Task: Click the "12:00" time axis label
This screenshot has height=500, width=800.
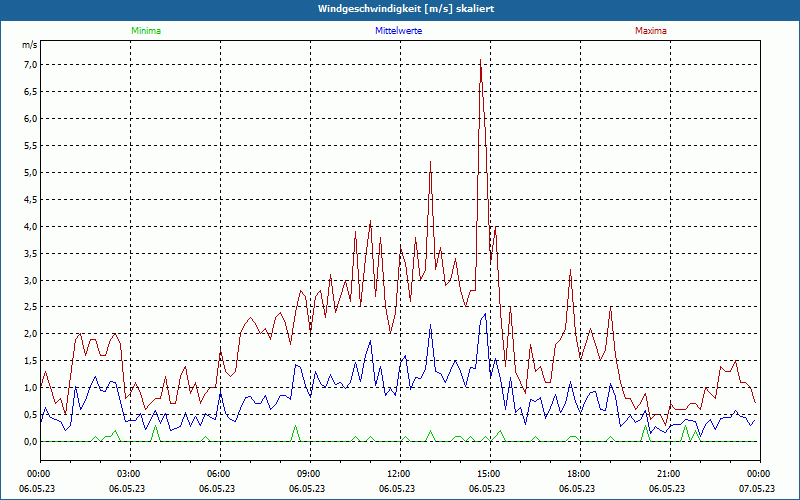Action: click(400, 474)
